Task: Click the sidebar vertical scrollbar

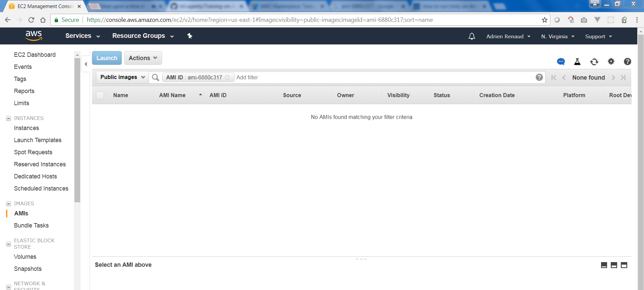Action: click(x=78, y=130)
